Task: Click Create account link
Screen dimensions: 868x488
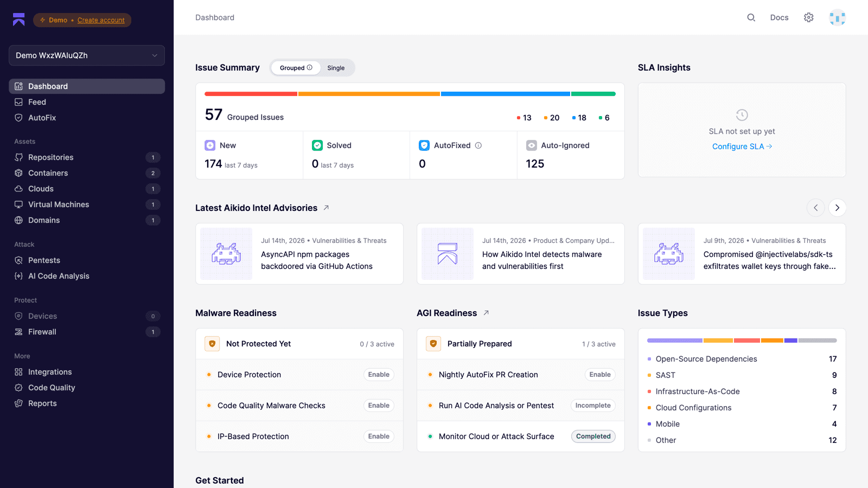Action: [101, 20]
